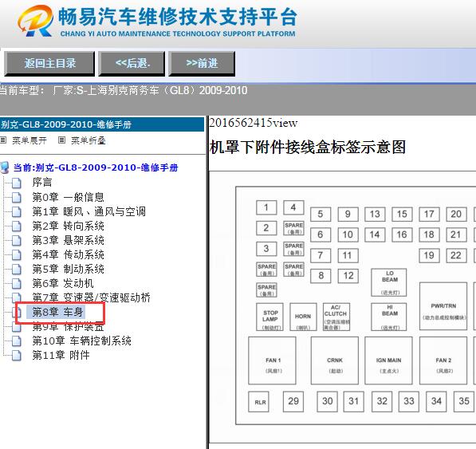Viewport: 476px width, 449px height.
Task: Click the root manual computer icon
Action: tap(5, 167)
